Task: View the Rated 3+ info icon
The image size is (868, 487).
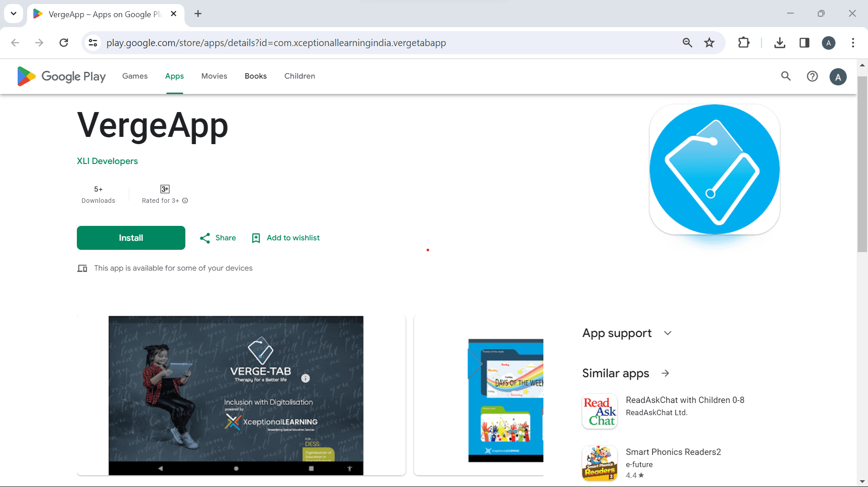Action: (185, 201)
